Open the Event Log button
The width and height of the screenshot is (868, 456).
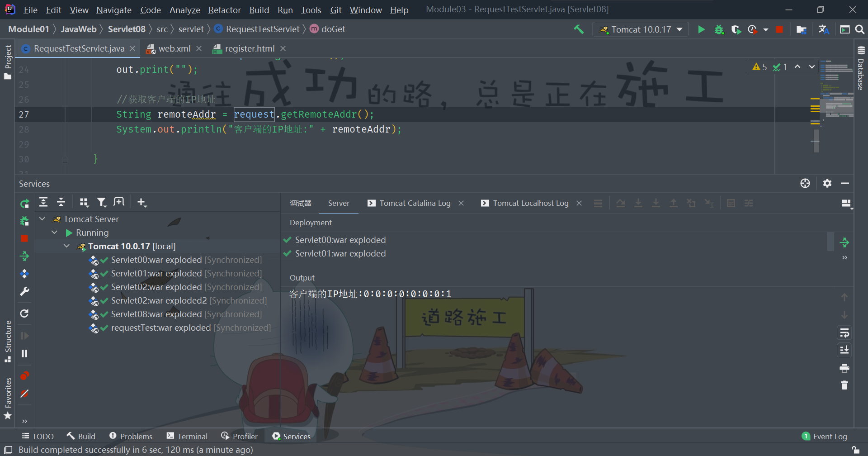824,436
